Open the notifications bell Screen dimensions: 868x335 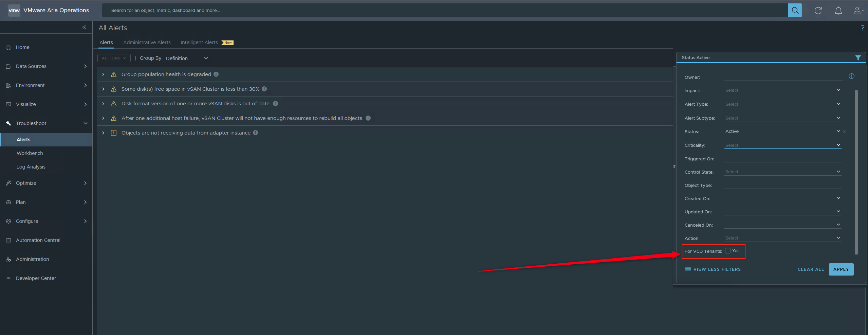[x=838, y=11]
